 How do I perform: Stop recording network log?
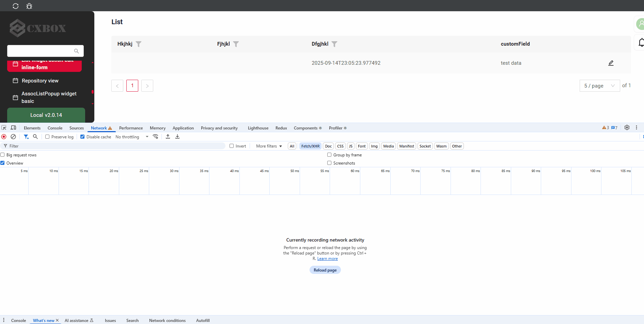(x=4, y=137)
